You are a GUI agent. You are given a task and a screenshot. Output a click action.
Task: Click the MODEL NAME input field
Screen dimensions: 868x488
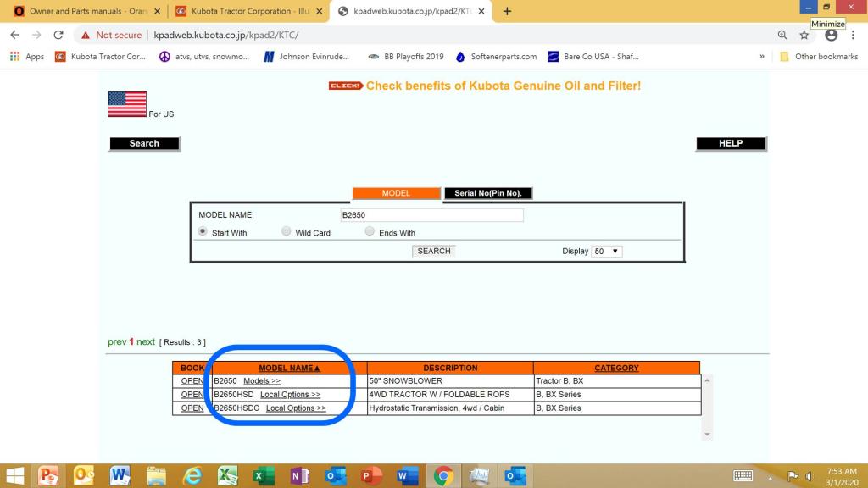point(431,214)
